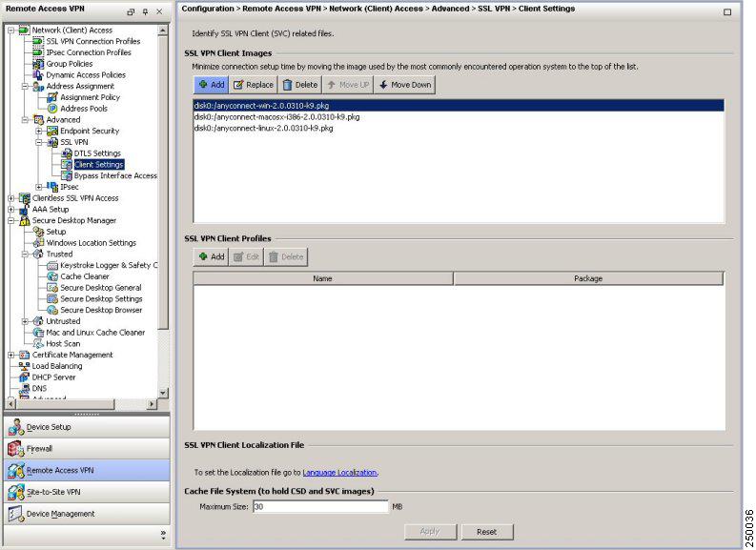The height and width of the screenshot is (550, 756).
Task: Open the Language Localization link
Action: pyautogui.click(x=339, y=473)
